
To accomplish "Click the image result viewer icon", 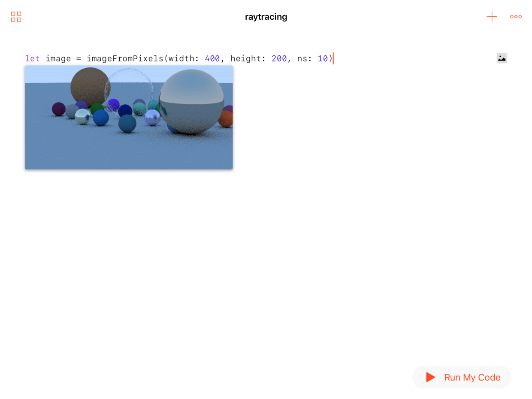I will point(502,58).
